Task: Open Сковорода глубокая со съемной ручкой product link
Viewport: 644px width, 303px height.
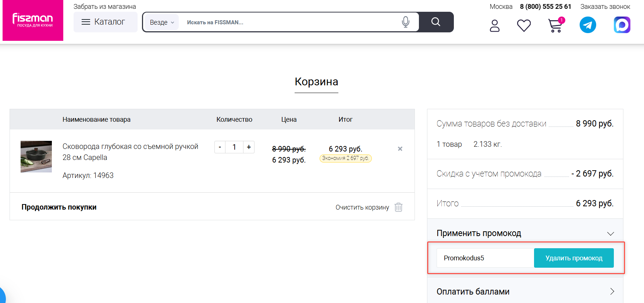Action: point(130,152)
